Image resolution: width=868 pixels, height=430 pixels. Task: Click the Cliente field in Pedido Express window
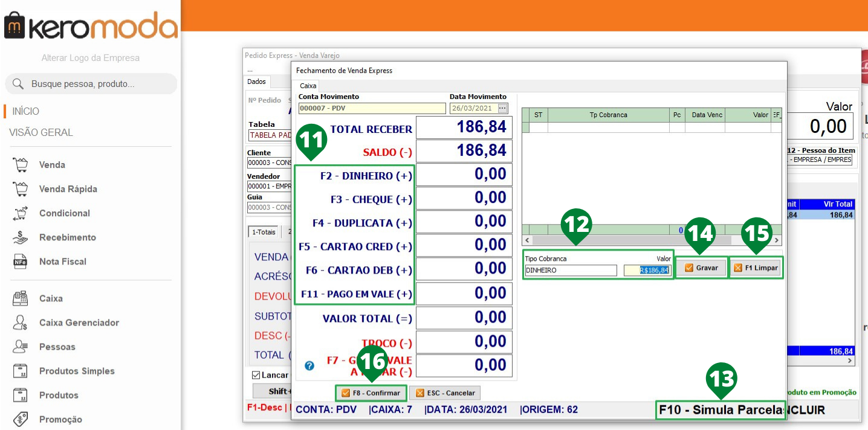pos(270,163)
